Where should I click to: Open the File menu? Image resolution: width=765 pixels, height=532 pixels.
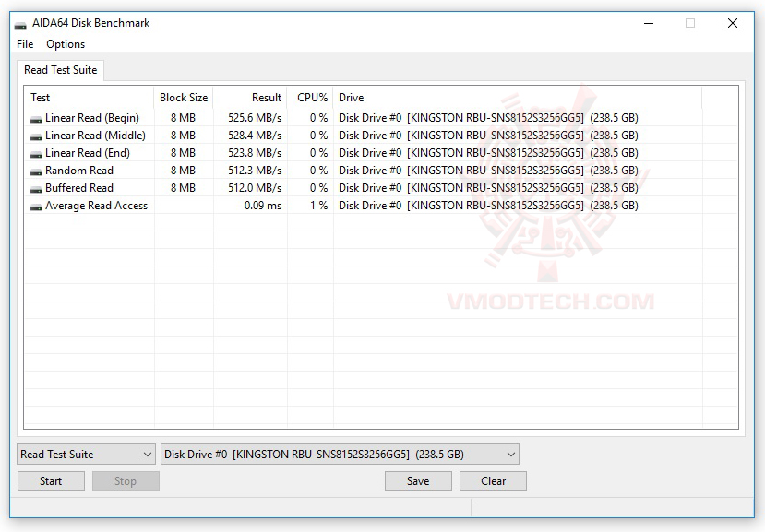click(x=25, y=44)
